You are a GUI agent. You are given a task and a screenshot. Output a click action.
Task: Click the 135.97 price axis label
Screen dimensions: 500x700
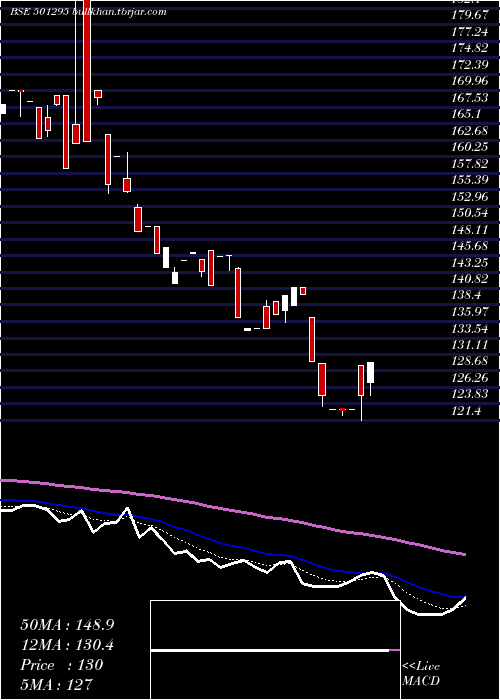coord(469,312)
